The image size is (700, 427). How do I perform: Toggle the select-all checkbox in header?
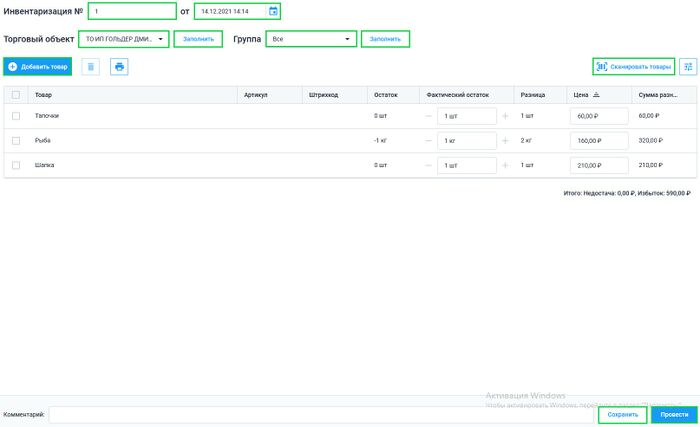point(16,95)
